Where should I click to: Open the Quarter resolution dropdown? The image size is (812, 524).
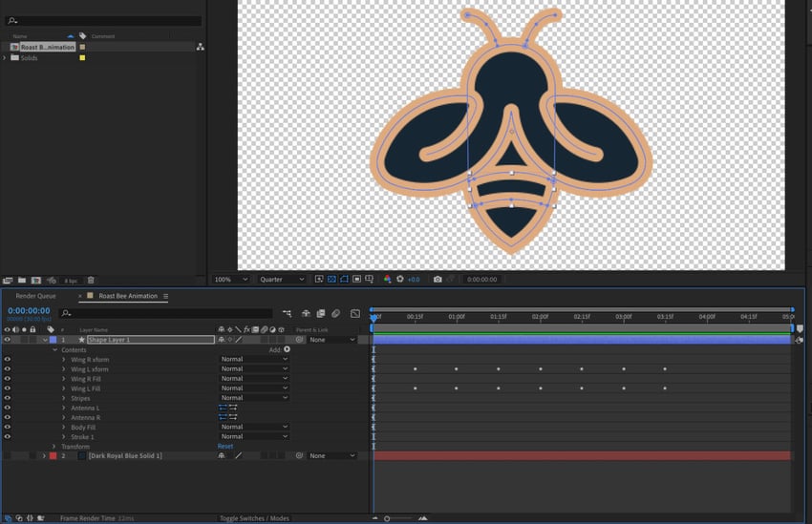point(282,280)
